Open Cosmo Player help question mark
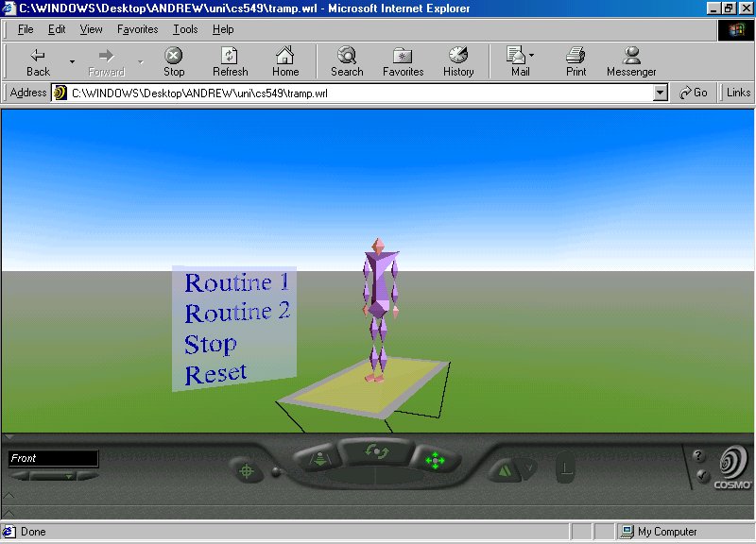The image size is (756, 544). click(x=698, y=455)
